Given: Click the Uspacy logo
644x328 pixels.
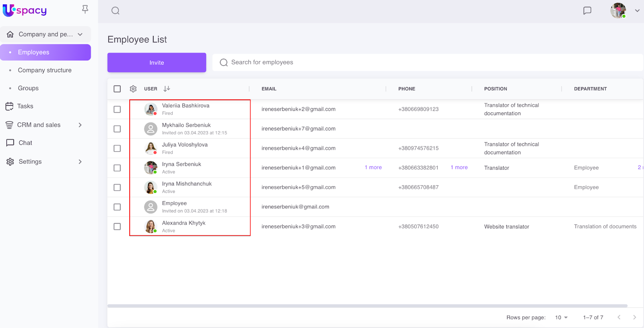Looking at the screenshot, I should (x=25, y=10).
